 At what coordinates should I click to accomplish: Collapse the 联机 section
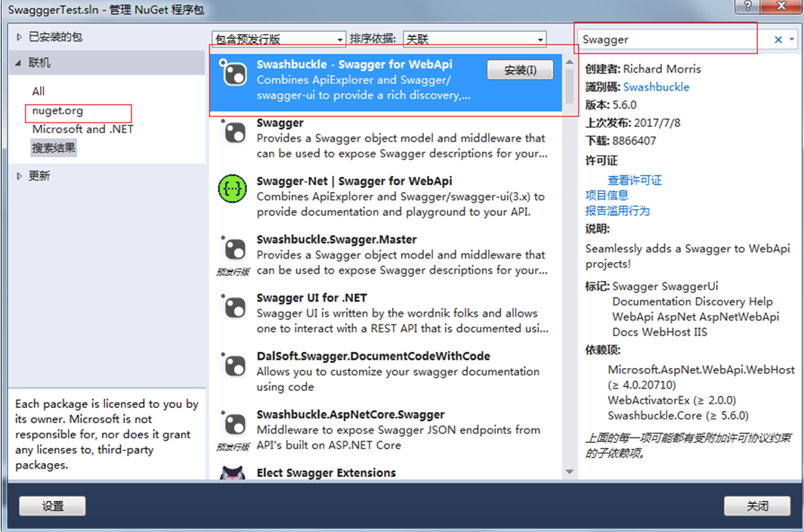(18, 63)
